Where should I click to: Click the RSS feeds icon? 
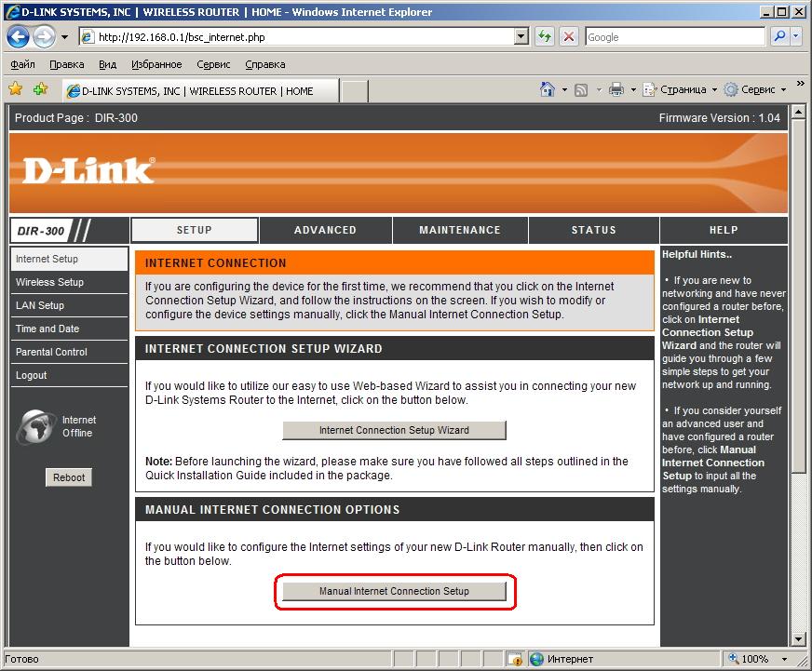pyautogui.click(x=581, y=89)
